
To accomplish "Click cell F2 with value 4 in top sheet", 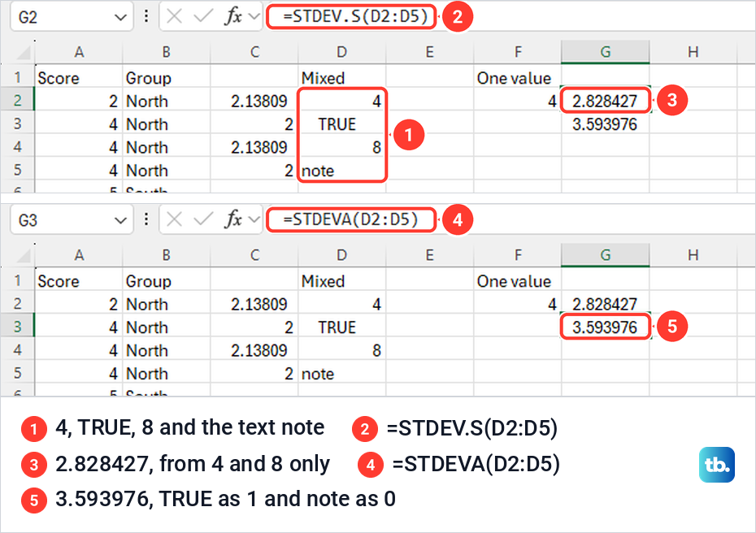I will 517,101.
